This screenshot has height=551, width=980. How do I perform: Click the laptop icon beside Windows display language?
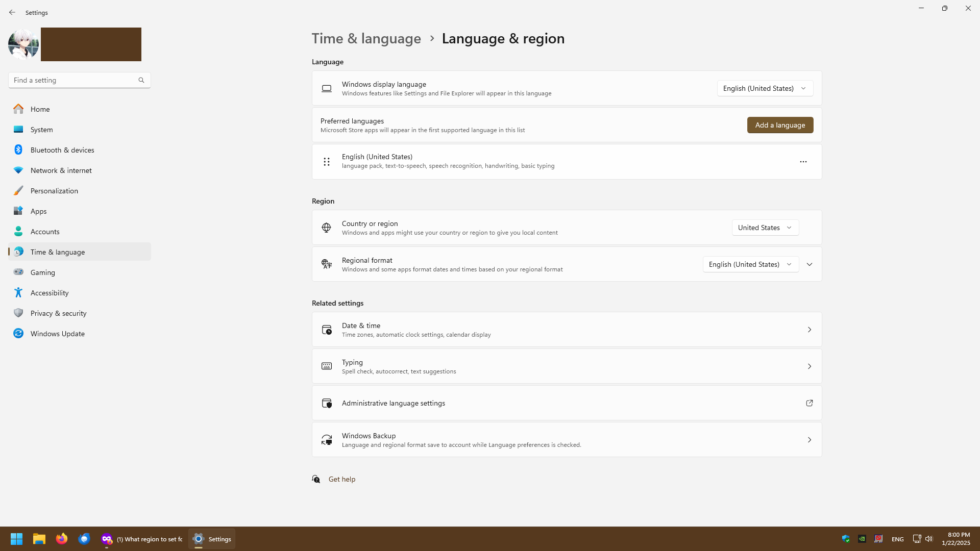(x=327, y=89)
